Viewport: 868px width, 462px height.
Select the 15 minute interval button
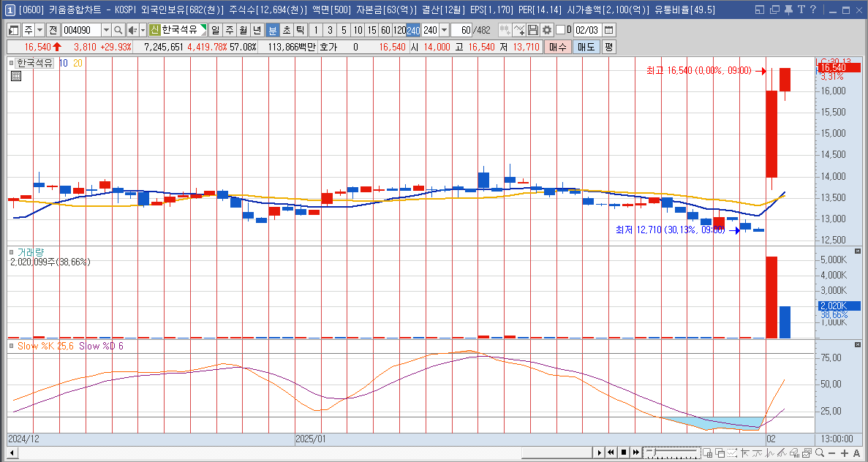[371, 30]
